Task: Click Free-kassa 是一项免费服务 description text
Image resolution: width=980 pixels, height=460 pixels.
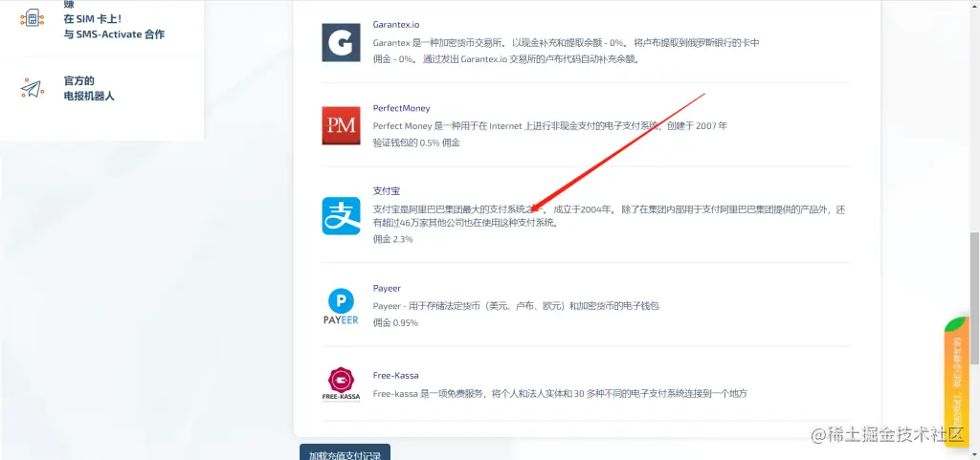Action: [x=560, y=393]
